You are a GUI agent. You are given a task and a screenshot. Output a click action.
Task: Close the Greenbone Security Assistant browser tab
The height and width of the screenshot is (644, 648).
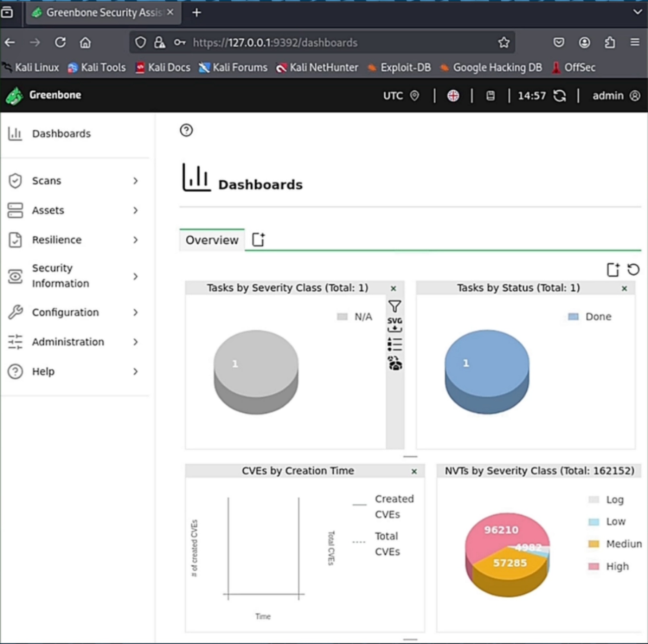(171, 12)
